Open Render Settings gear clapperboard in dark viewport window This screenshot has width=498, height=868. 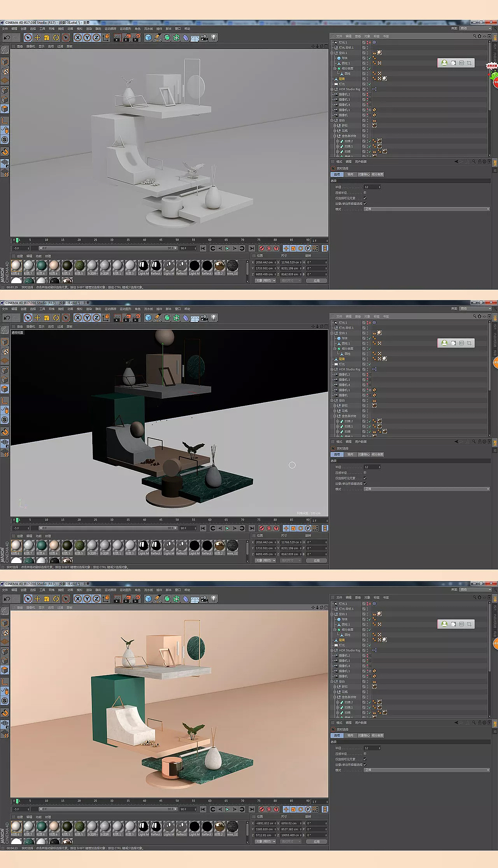(x=136, y=318)
